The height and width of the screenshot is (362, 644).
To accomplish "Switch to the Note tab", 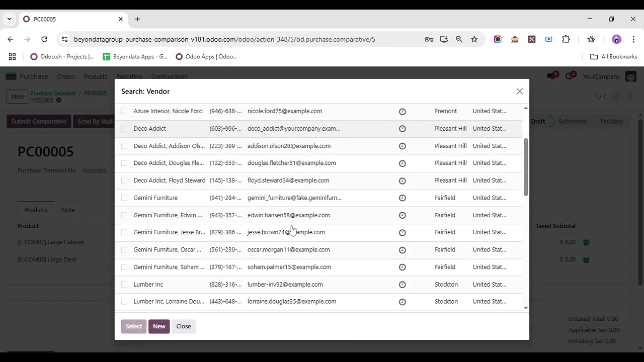I will pyautogui.click(x=68, y=210).
